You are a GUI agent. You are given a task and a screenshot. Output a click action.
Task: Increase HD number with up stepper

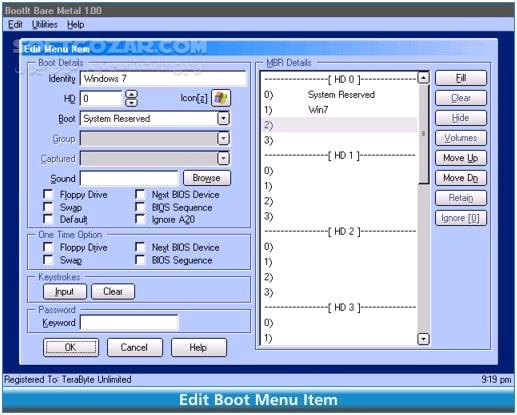(x=132, y=94)
